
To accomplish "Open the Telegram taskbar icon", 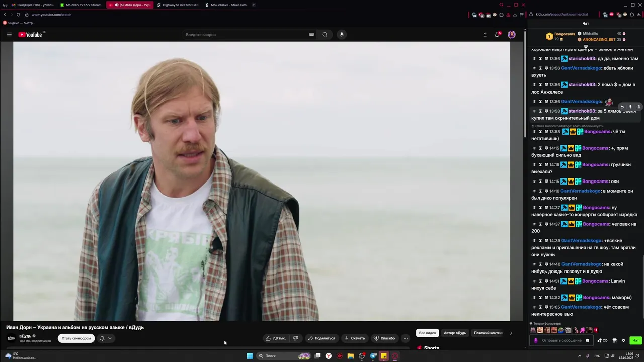I will click(x=373, y=356).
